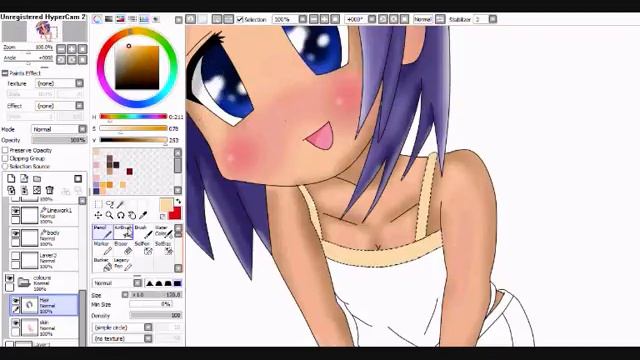Choose the rectangular selection tool
This screenshot has width=640, height=360.
tap(98, 204)
